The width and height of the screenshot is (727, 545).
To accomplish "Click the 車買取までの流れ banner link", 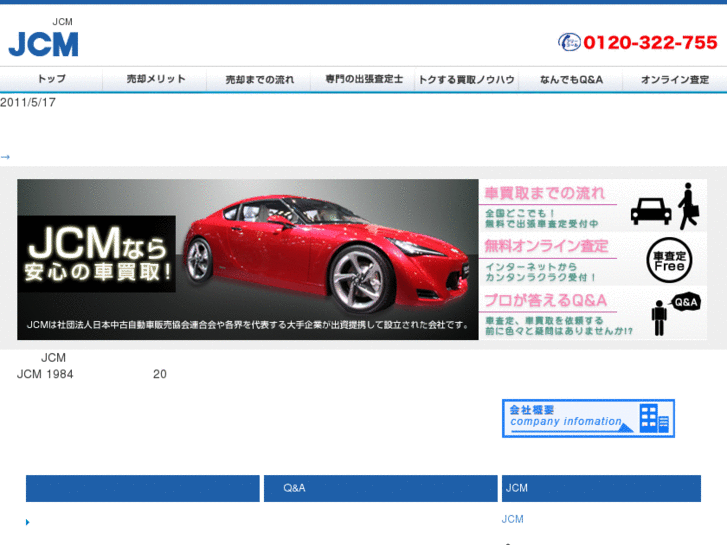I will 593,205.
